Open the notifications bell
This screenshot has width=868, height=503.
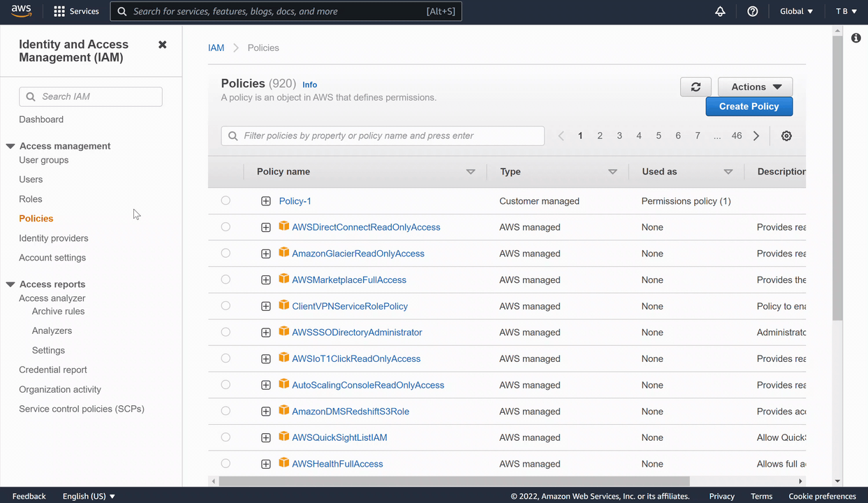720,11
